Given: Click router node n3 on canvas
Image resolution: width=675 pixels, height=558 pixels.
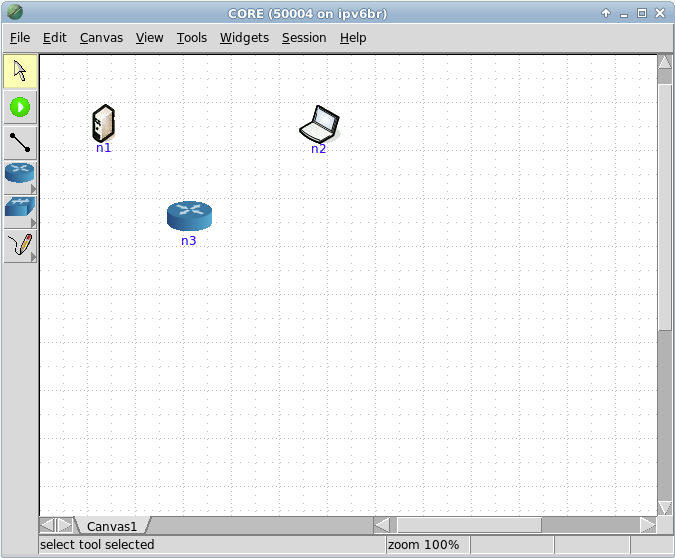Looking at the screenshot, I should pyautogui.click(x=189, y=215).
